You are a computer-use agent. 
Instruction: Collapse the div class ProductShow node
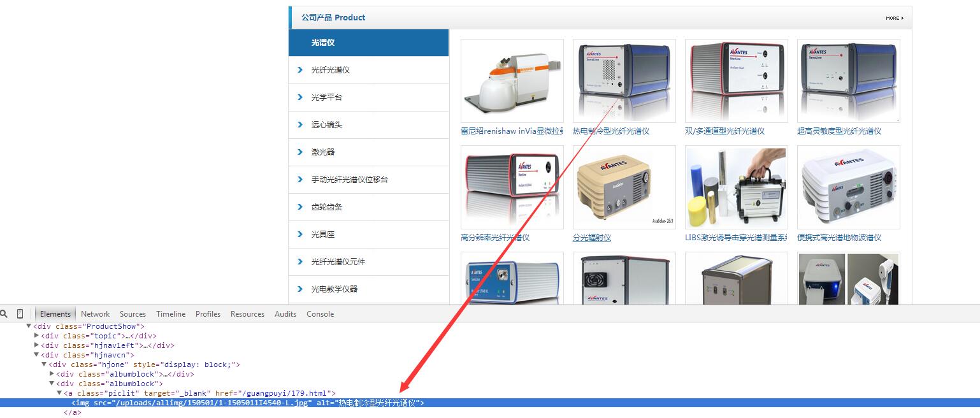[x=29, y=326]
